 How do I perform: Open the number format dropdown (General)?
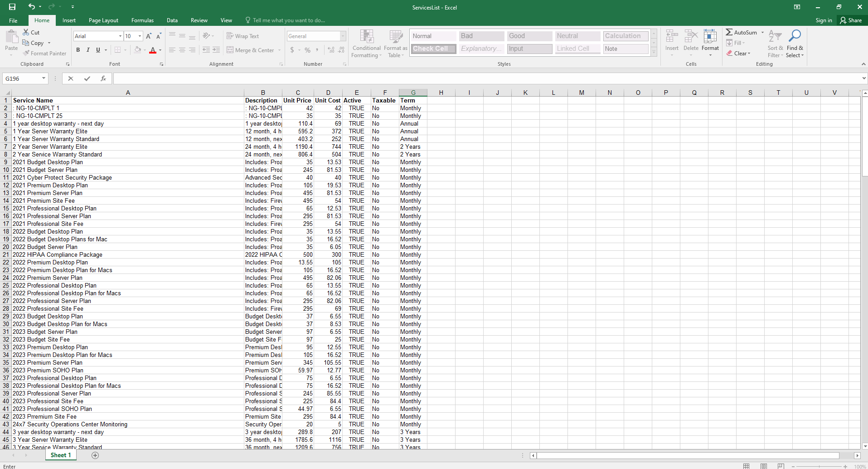(x=343, y=36)
